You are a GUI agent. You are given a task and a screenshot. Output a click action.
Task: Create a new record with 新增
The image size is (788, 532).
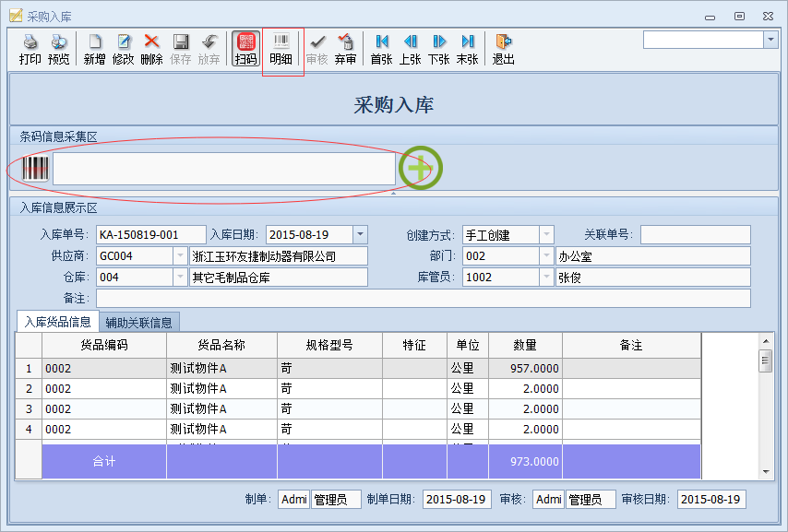click(x=94, y=49)
